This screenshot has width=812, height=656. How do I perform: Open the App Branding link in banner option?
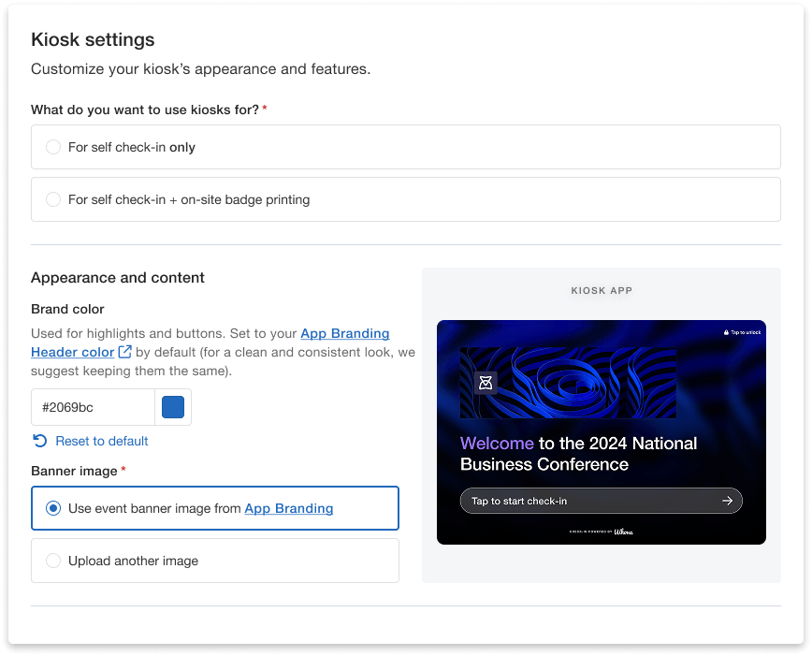click(x=290, y=508)
